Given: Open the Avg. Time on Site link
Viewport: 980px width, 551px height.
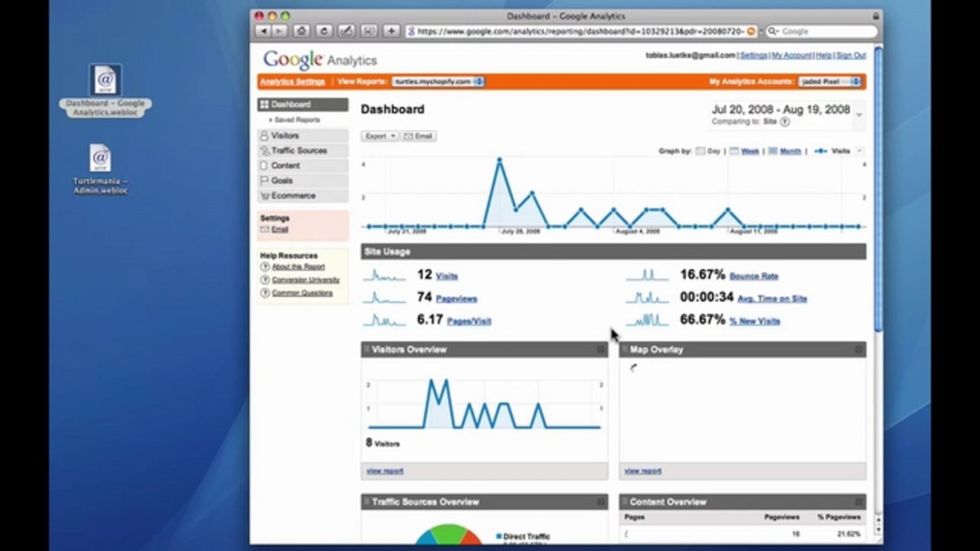Looking at the screenshot, I should [x=772, y=299].
